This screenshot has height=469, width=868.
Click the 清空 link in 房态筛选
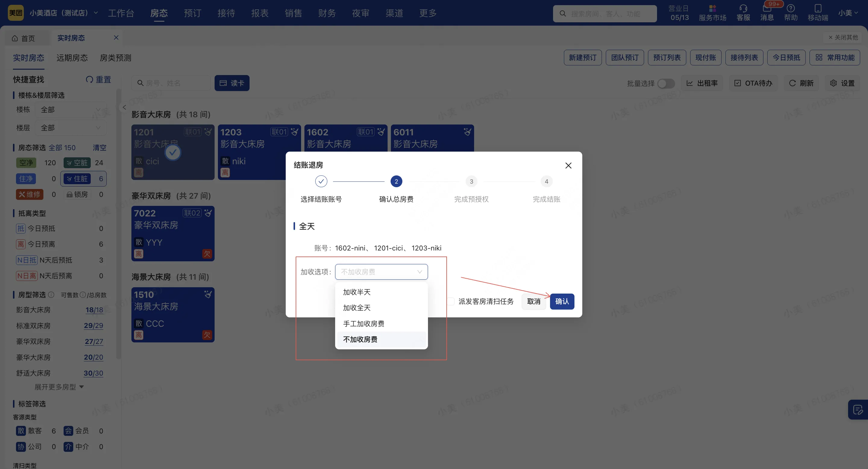[99, 148]
